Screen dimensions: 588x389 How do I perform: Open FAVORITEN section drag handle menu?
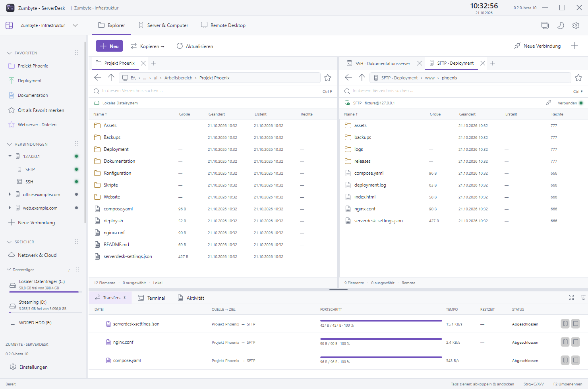(x=77, y=52)
